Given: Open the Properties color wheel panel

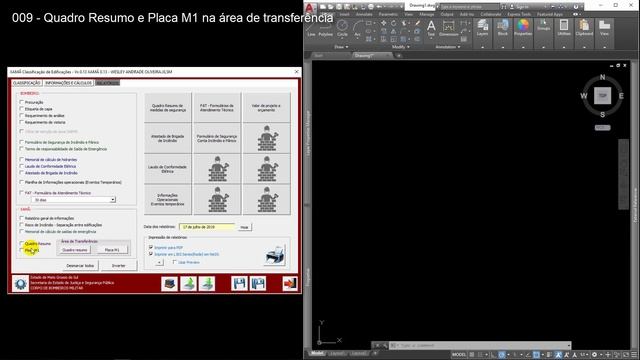Looking at the screenshot, I should (523, 28).
